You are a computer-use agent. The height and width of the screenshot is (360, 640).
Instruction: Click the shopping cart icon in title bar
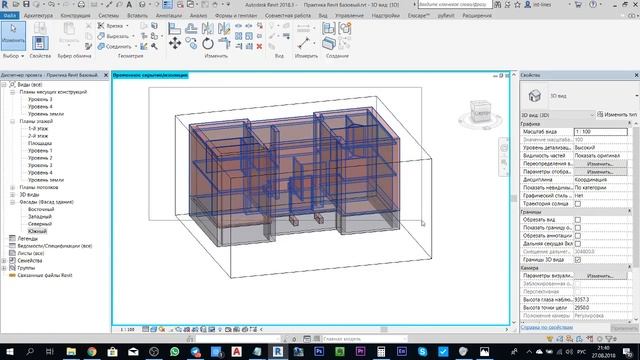578,4
